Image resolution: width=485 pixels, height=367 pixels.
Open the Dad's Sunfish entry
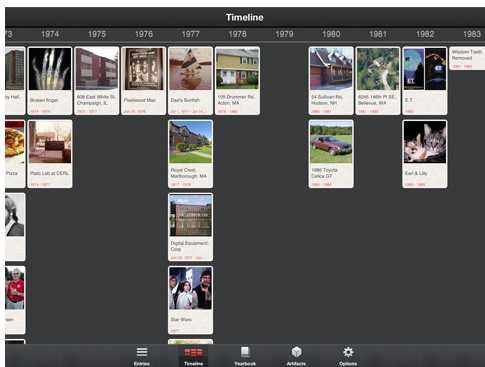190,81
